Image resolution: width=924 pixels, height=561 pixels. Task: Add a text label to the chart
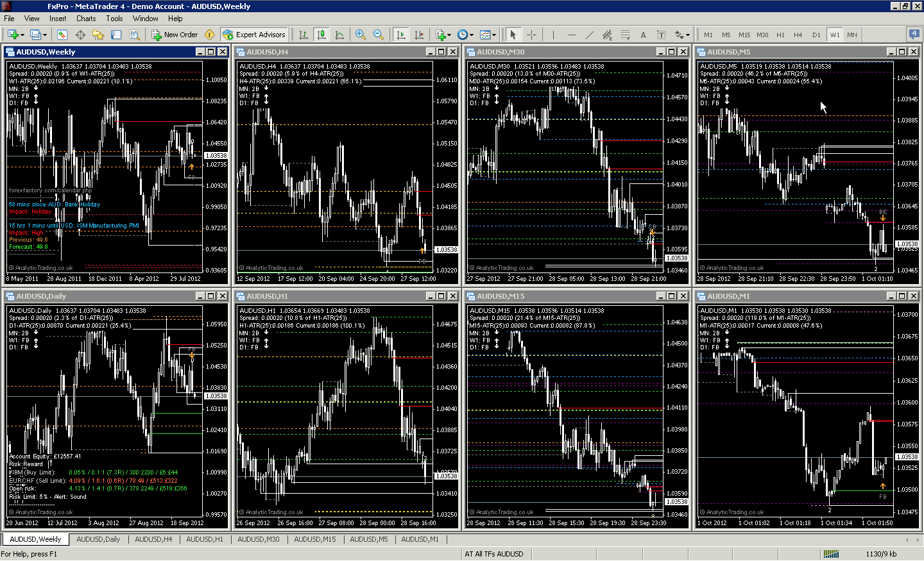point(643,35)
